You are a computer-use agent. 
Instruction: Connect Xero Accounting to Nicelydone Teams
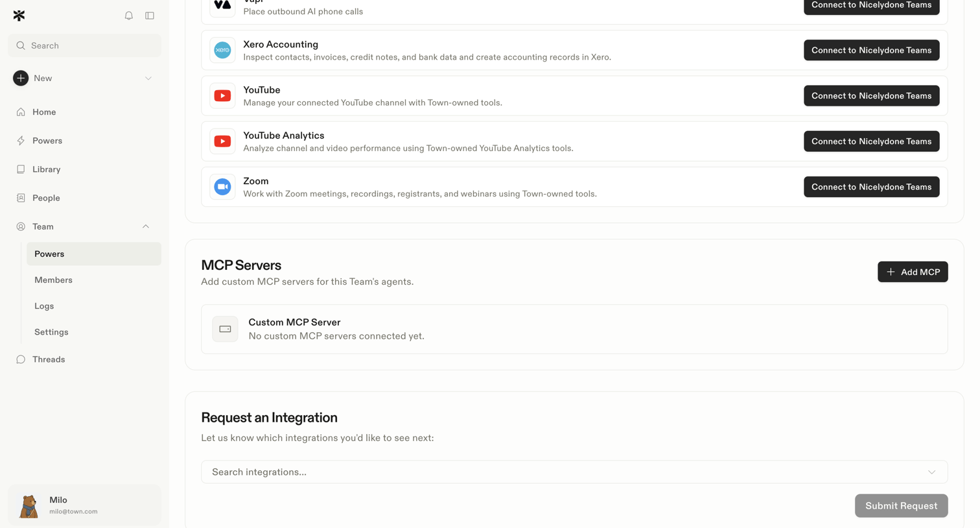[x=871, y=50]
